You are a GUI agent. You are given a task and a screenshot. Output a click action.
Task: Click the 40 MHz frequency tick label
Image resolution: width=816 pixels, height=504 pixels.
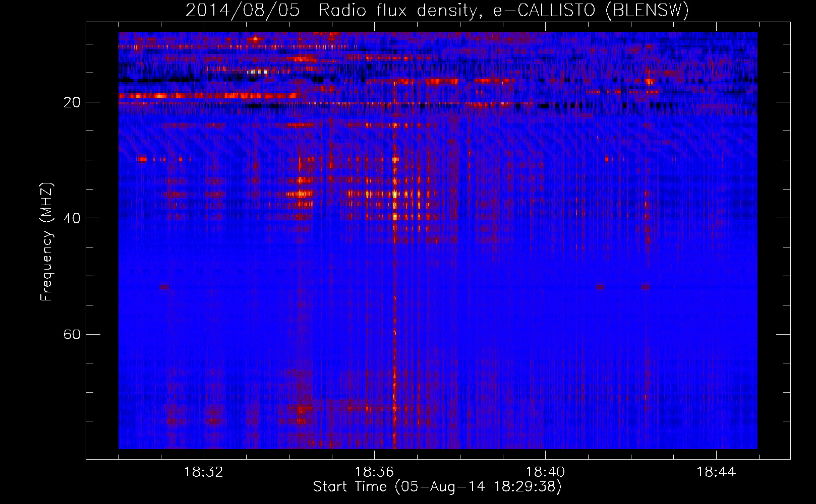pyautogui.click(x=72, y=218)
